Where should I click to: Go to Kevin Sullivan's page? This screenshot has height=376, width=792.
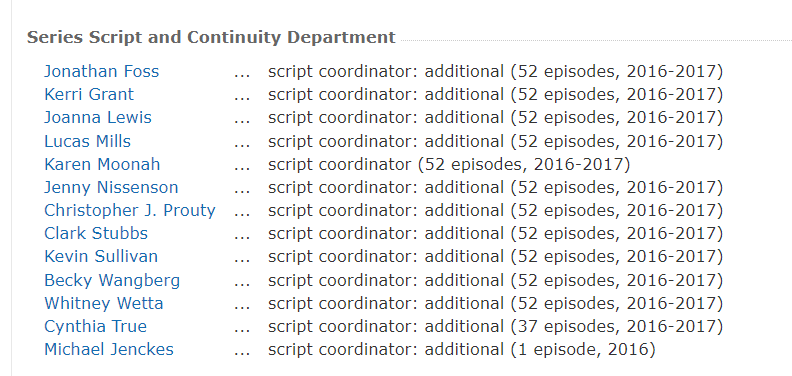pyautogui.click(x=101, y=256)
